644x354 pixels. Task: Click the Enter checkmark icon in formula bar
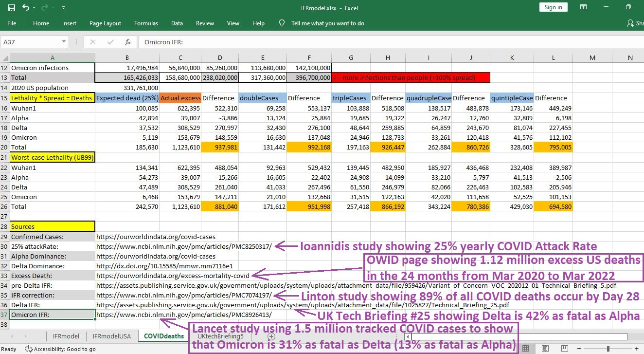(110, 42)
